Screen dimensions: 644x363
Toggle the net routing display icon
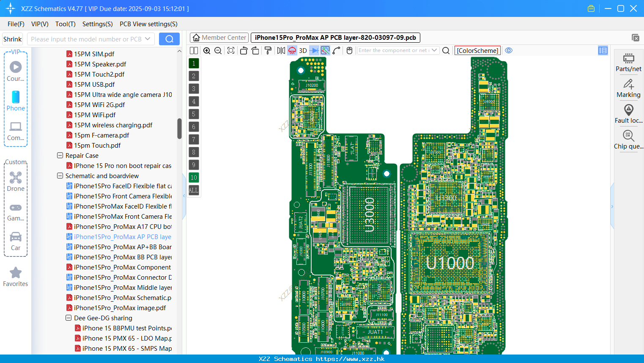coord(325,50)
